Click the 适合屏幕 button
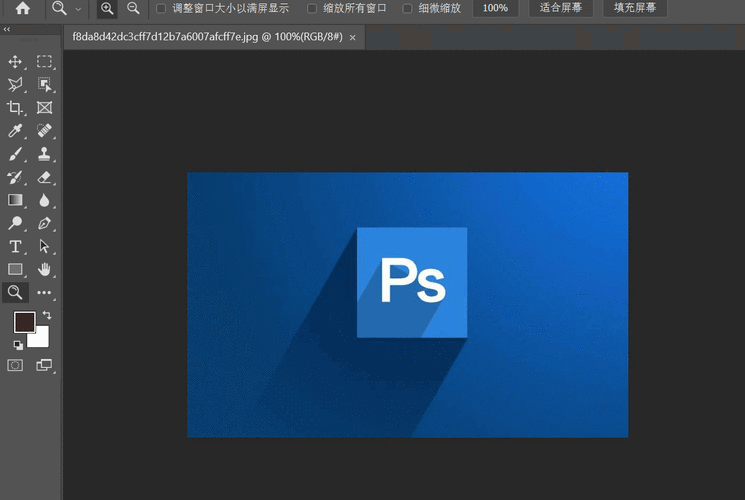Viewport: 745px width, 500px height. [x=561, y=8]
